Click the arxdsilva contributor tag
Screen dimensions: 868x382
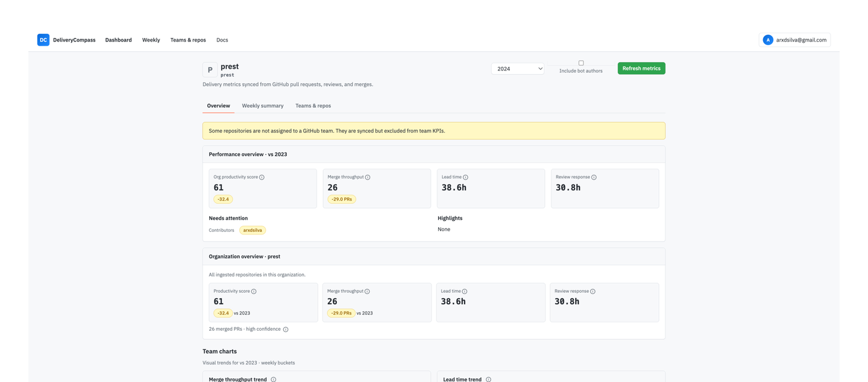click(253, 230)
